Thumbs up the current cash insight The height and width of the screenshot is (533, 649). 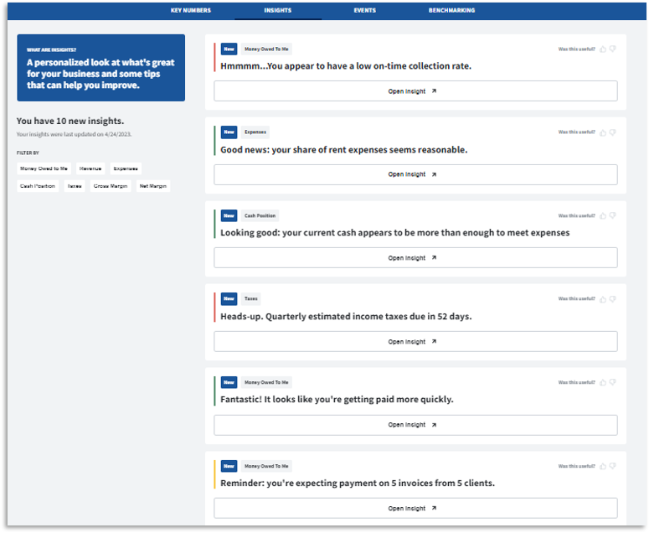pos(603,216)
